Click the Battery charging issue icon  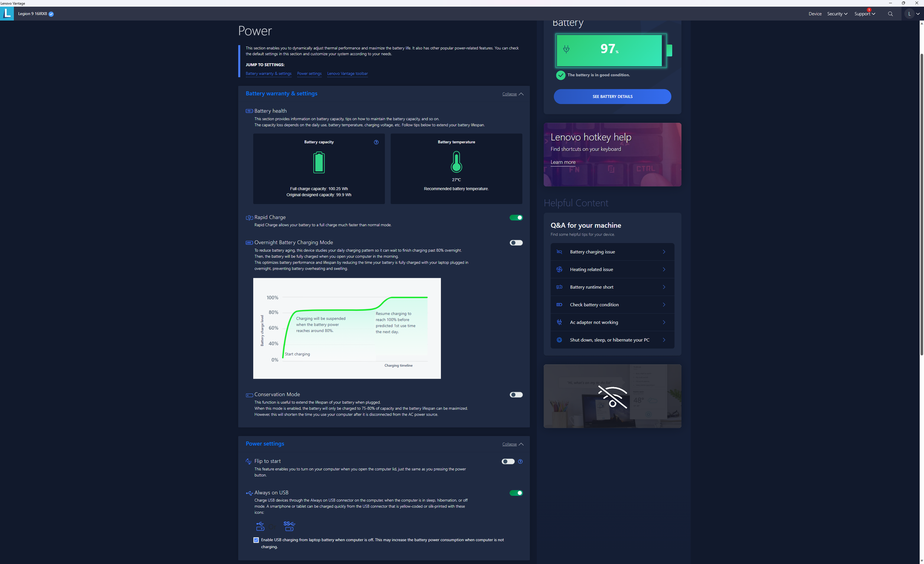tap(559, 252)
